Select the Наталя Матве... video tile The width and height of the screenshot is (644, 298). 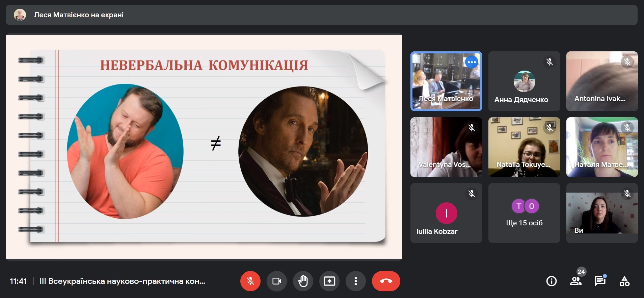(x=602, y=147)
